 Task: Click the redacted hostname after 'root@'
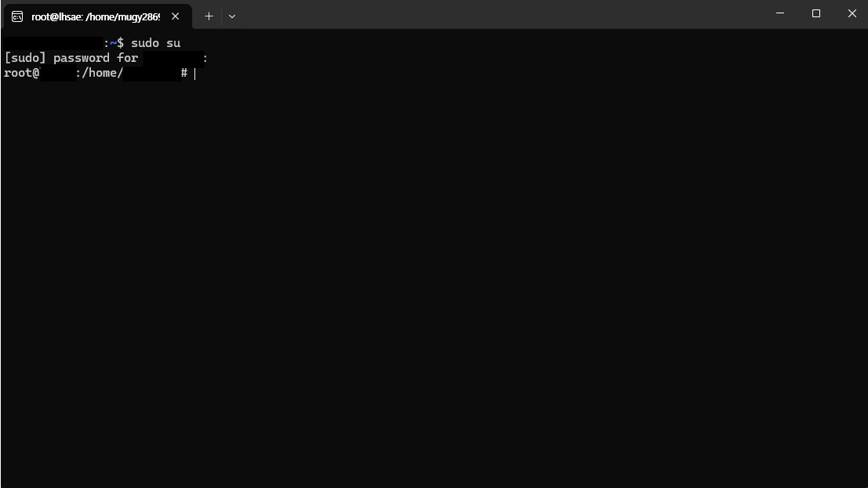coord(58,73)
